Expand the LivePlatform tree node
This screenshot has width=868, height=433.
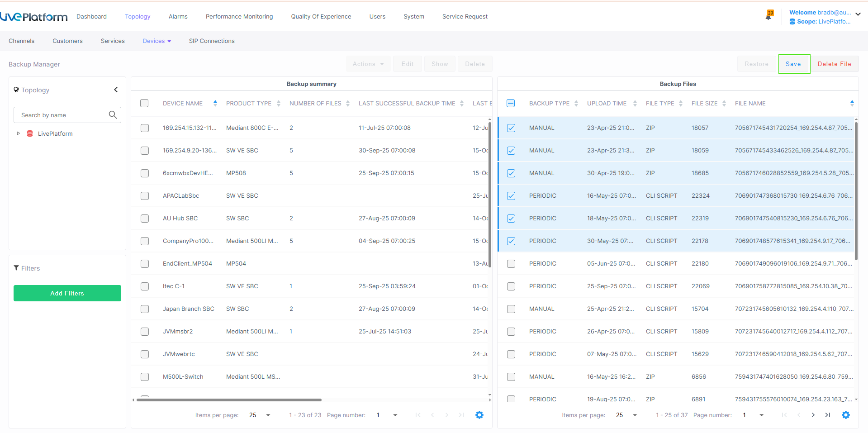pos(19,133)
